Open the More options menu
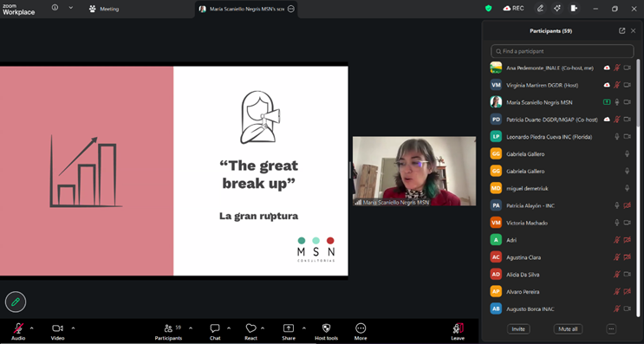This screenshot has height=344, width=644. pyautogui.click(x=361, y=332)
